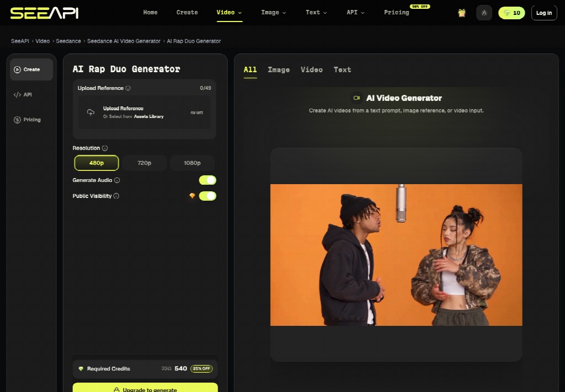This screenshot has height=392, width=565.
Task: Toggle Generate Audio switch
Action: click(207, 180)
